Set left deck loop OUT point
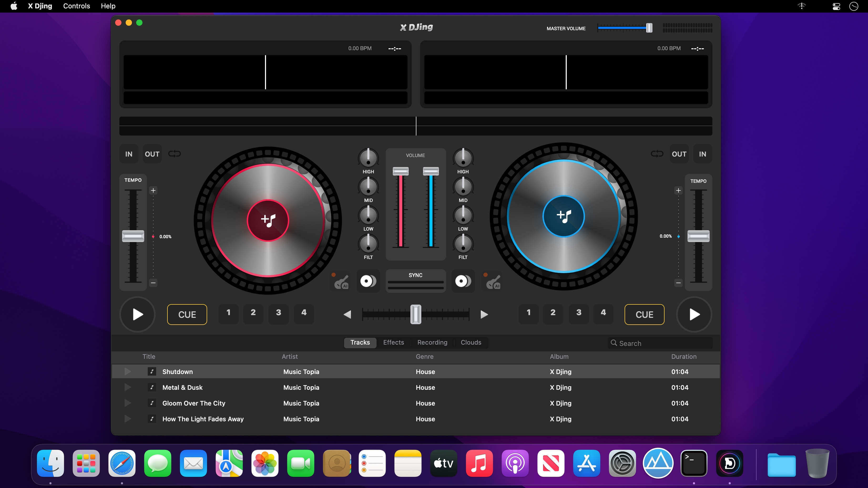This screenshot has width=868, height=488. (152, 154)
